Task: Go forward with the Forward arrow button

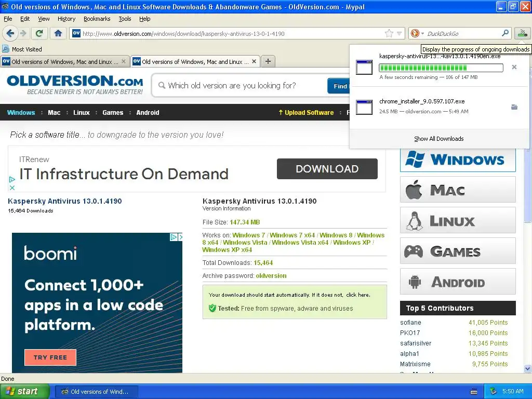Action: [23, 33]
